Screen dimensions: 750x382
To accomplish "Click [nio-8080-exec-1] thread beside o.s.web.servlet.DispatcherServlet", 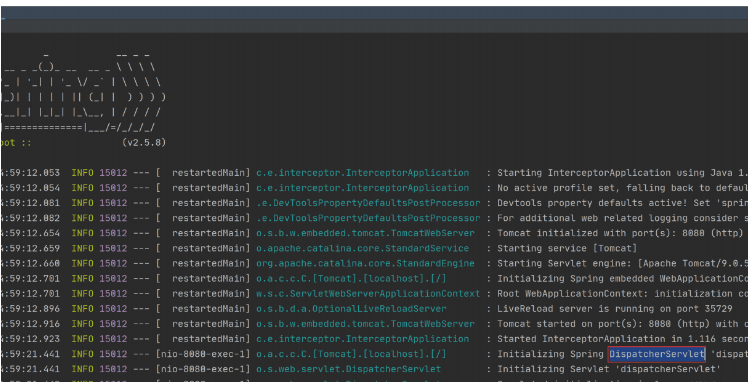I will (x=203, y=369).
